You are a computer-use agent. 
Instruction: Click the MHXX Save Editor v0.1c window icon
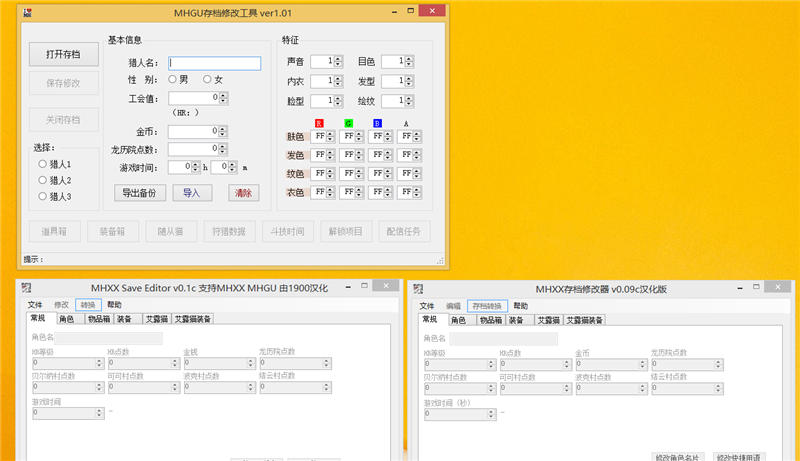pyautogui.click(x=27, y=288)
